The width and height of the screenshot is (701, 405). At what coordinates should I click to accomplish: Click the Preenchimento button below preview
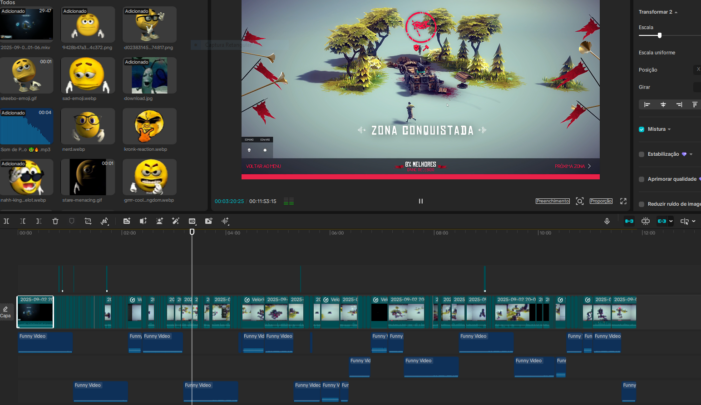[553, 201]
